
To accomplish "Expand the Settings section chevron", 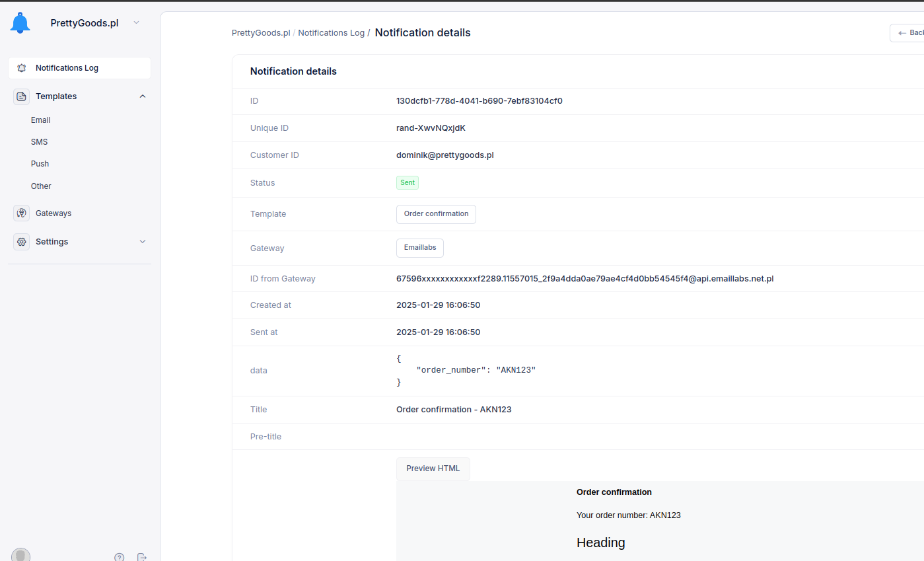I will pos(143,242).
